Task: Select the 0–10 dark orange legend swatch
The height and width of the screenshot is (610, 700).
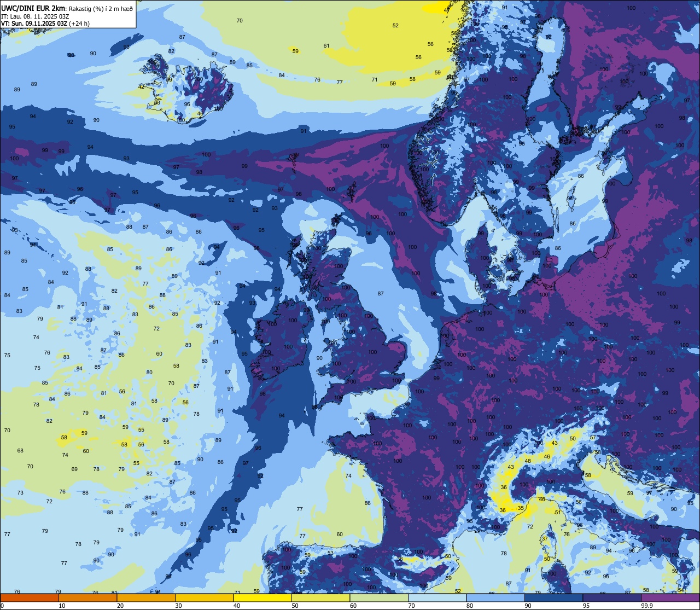Action: pos(30,597)
